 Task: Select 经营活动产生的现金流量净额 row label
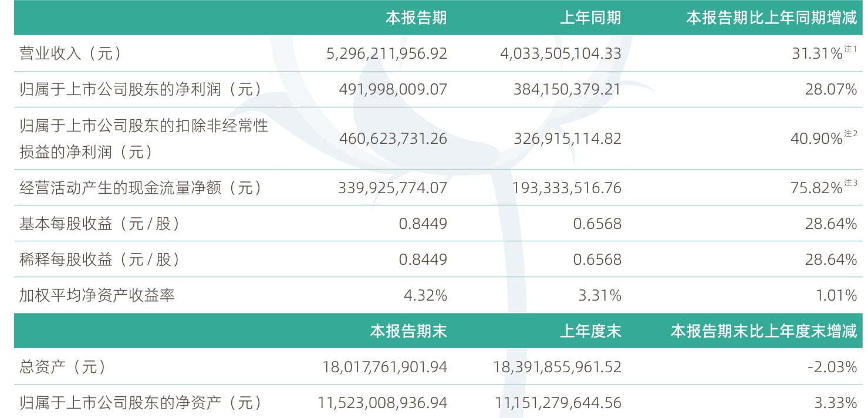click(140, 188)
